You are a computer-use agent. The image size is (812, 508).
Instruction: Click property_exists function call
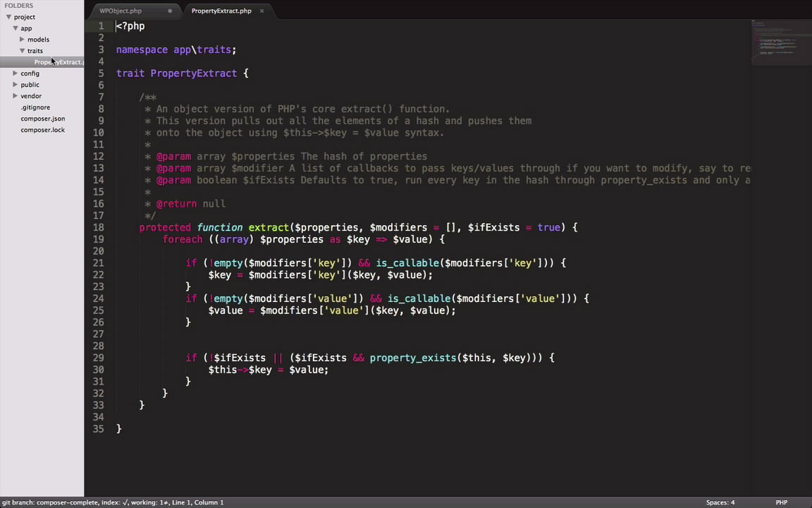[413, 358]
